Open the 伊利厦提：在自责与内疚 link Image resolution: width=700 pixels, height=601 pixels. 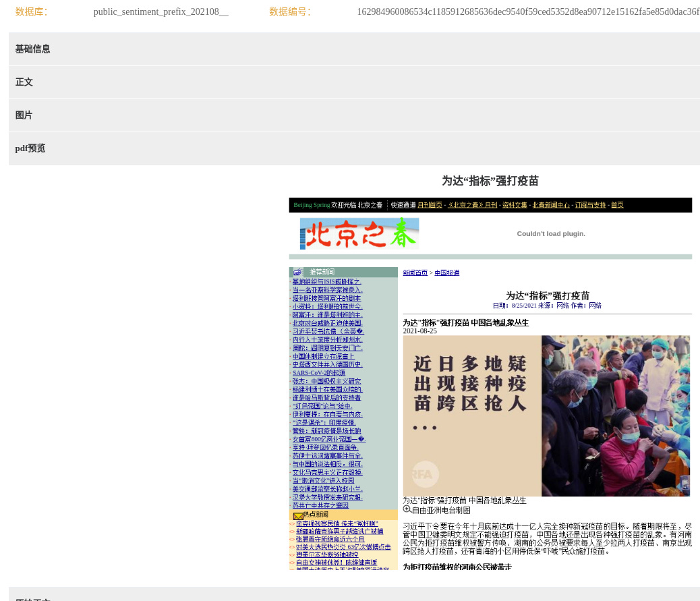[x=327, y=414]
